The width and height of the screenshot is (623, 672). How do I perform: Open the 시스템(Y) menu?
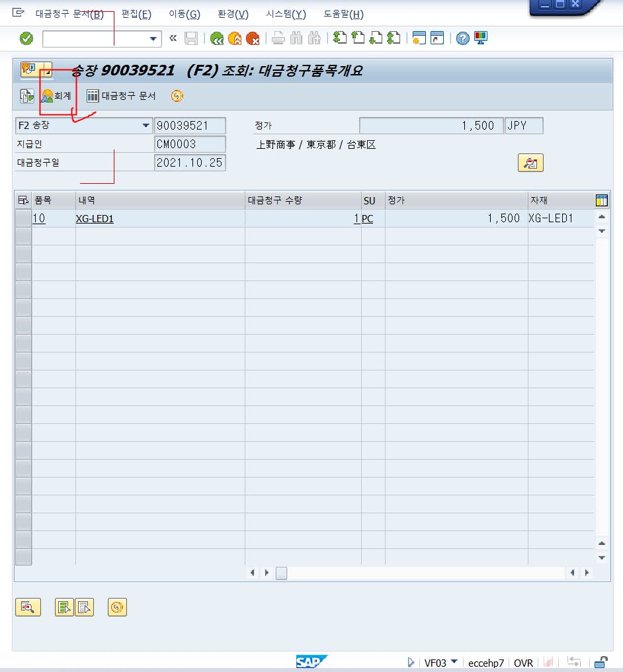tap(286, 14)
